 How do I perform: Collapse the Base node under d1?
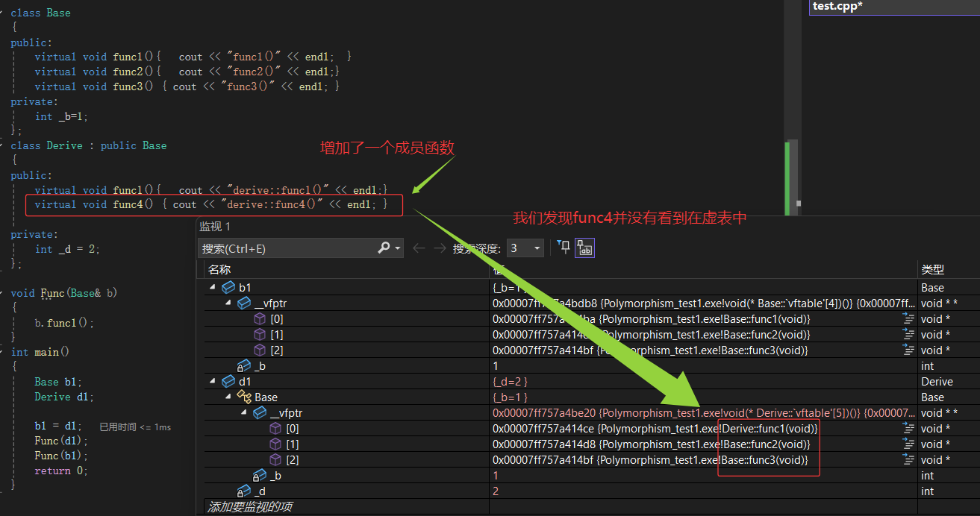[x=228, y=397]
